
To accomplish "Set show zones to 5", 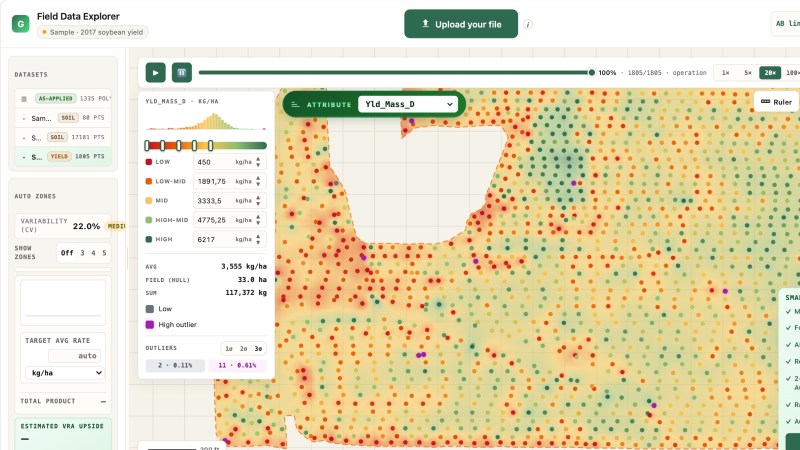I will (x=104, y=253).
